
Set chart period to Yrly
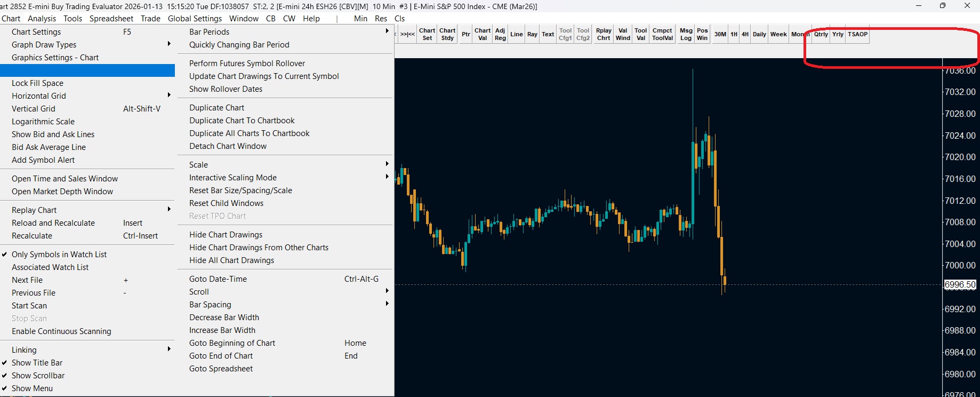coord(838,34)
